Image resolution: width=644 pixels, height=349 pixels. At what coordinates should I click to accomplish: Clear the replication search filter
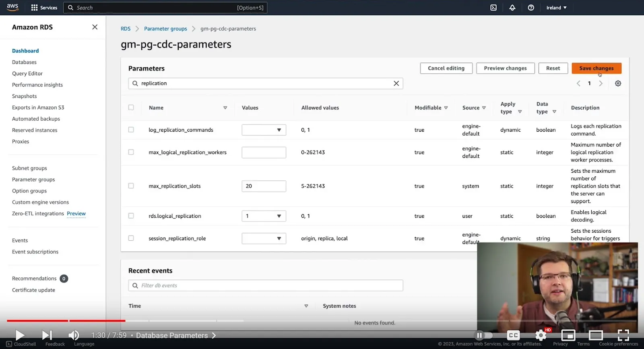[x=396, y=83]
